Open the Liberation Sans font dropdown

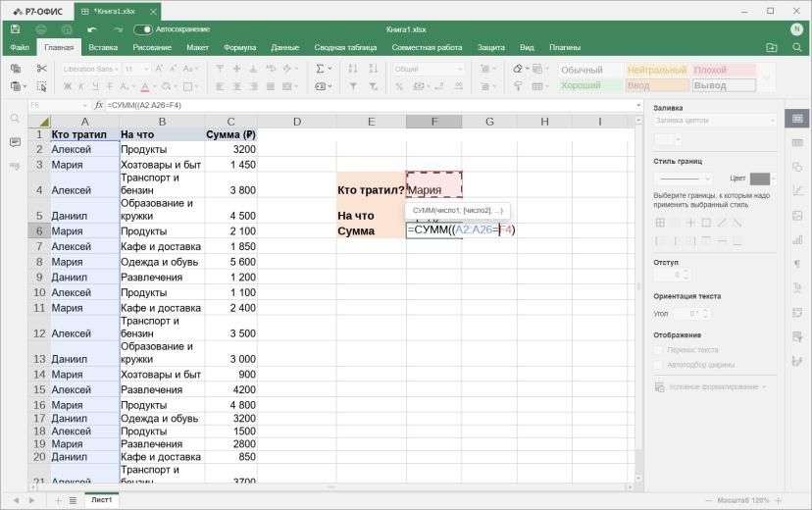click(90, 69)
